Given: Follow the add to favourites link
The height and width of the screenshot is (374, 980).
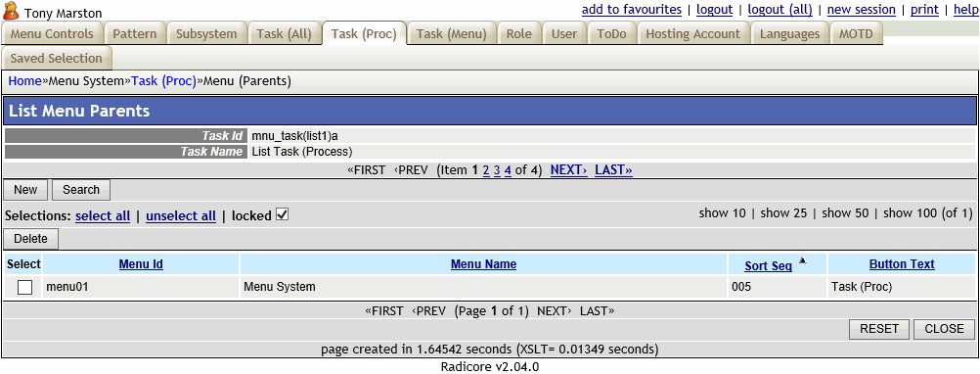Looking at the screenshot, I should coord(631,10).
